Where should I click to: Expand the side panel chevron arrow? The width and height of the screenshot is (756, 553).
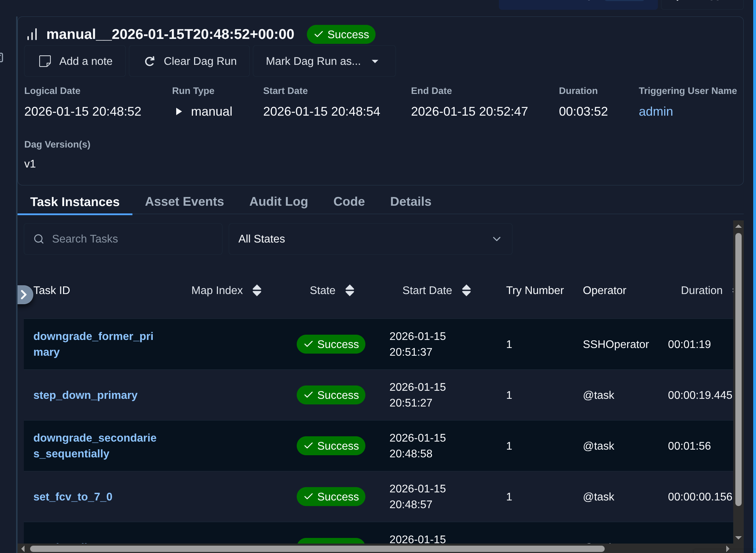click(x=24, y=295)
